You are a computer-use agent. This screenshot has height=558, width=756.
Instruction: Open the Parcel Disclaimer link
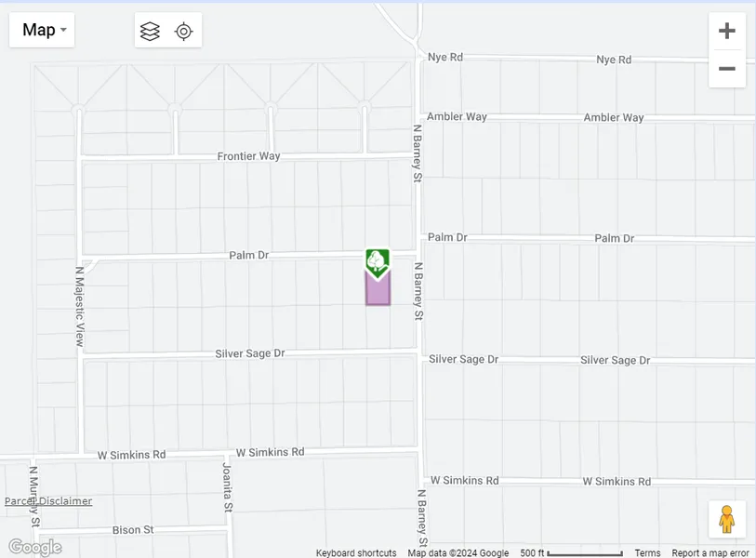(x=48, y=501)
